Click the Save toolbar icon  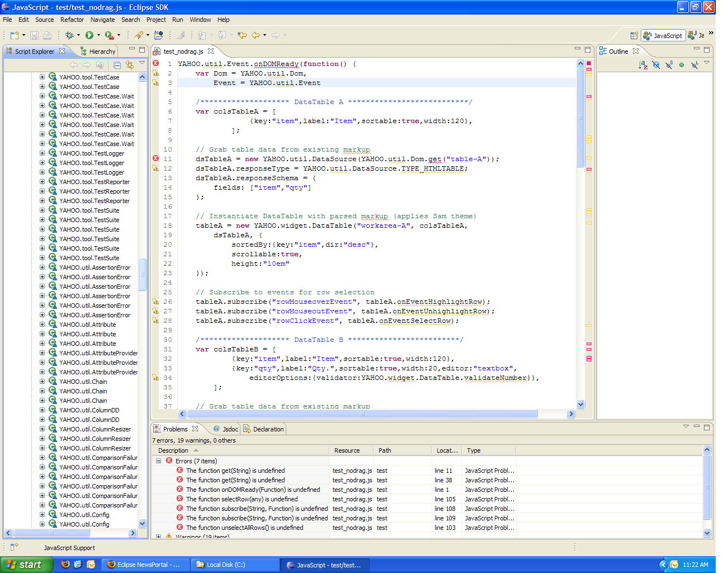(34, 35)
